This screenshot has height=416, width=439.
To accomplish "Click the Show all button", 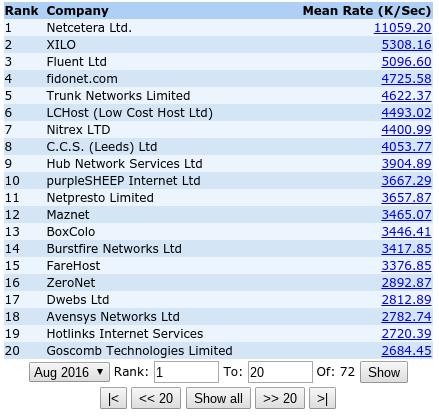I will point(218,398).
